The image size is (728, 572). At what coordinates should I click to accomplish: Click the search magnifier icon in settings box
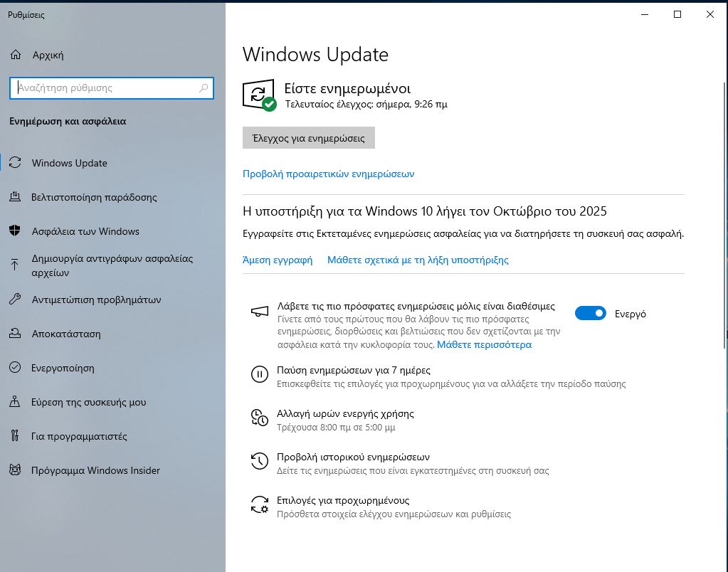pyautogui.click(x=204, y=88)
